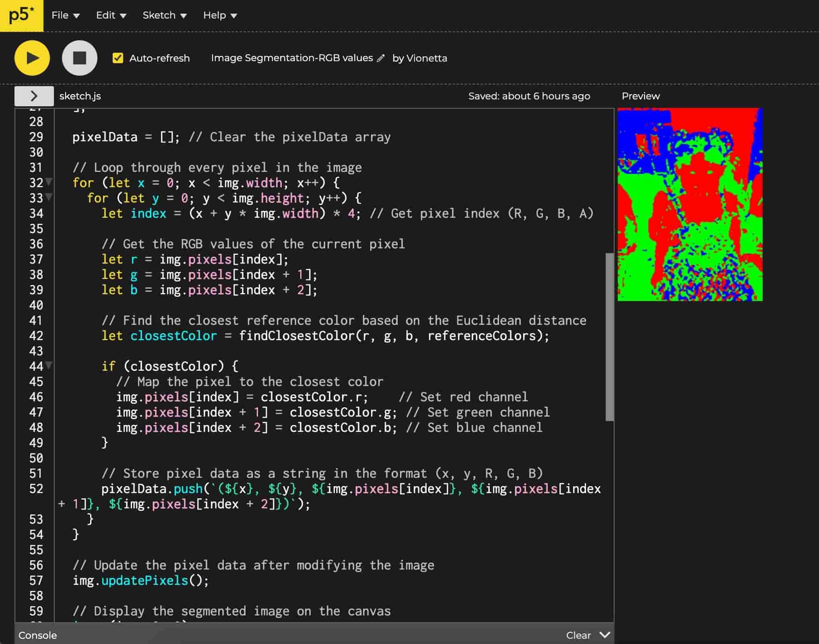This screenshot has width=819, height=644.
Task: Fold the code block at line 32
Action: [49, 182]
